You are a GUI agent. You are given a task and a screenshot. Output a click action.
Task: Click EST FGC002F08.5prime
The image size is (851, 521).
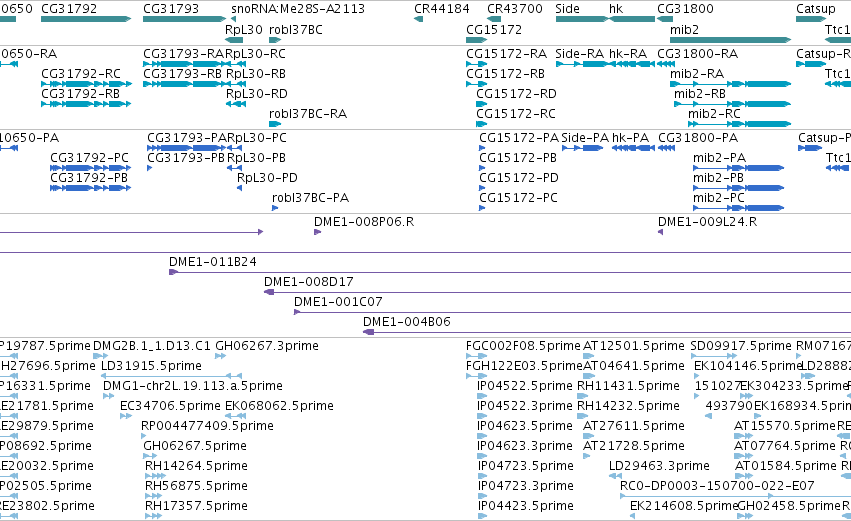(x=523, y=346)
